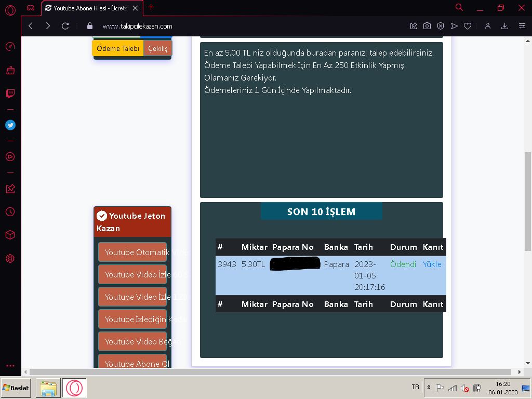Expand hidden system tray icons

429,388
